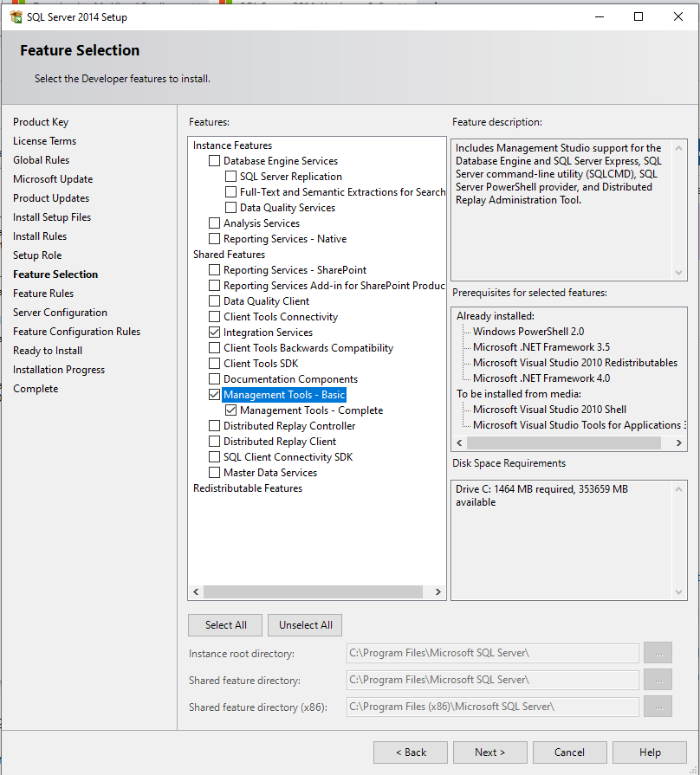Click the SQL Server icon in the title bar
This screenshot has width=700, height=775.
(15, 16)
